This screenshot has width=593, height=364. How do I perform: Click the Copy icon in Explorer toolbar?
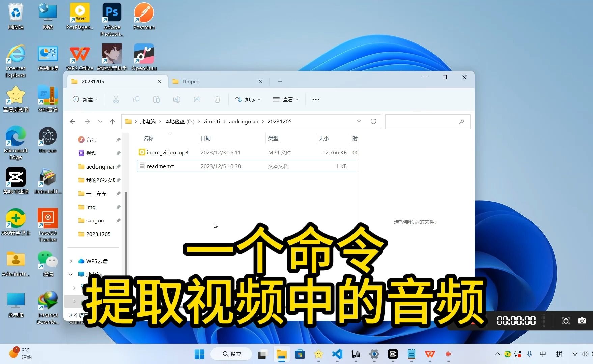(x=136, y=99)
